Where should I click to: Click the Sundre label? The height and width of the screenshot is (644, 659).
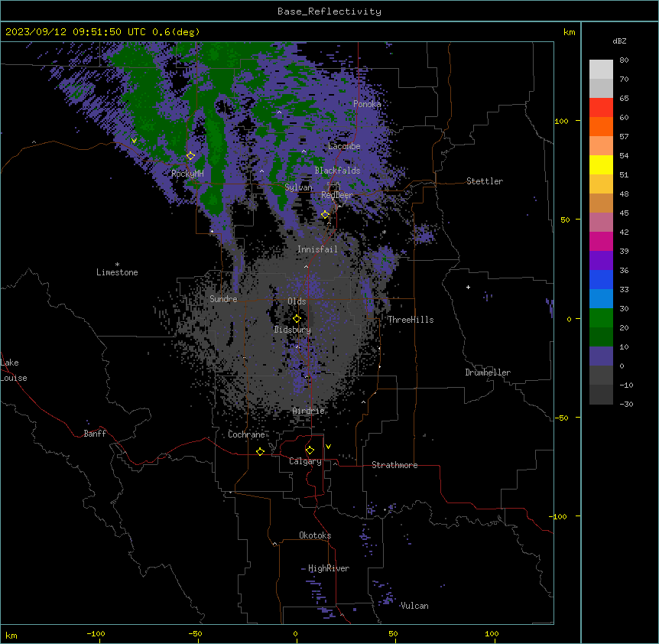tap(223, 299)
